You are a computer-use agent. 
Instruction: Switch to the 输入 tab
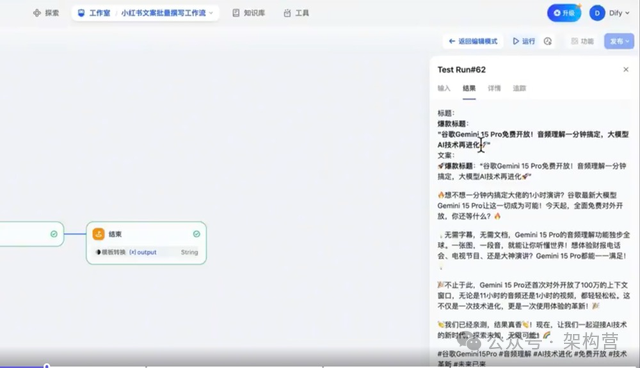point(444,88)
